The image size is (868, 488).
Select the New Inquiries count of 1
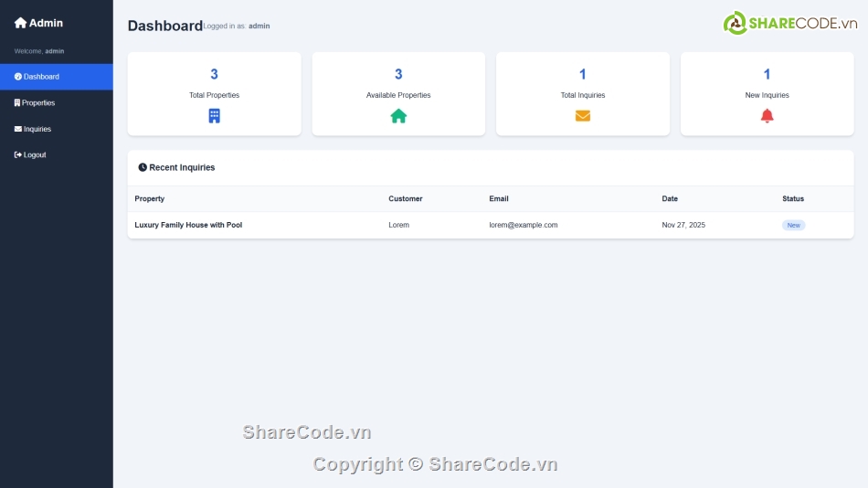point(767,74)
